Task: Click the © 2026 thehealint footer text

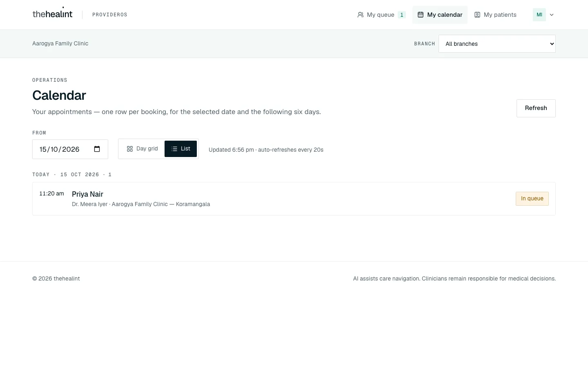Action: 56,278
